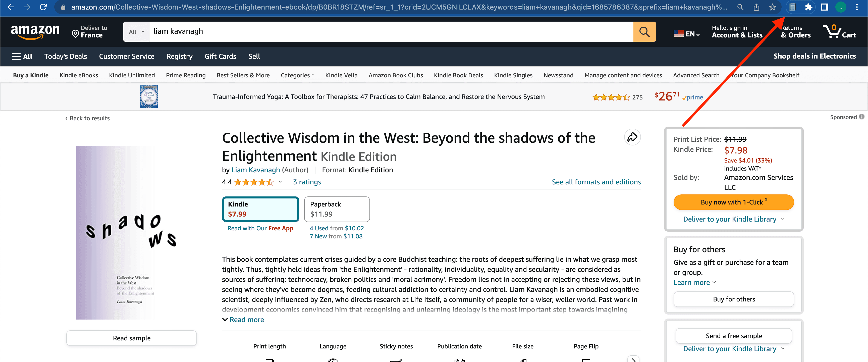Click Buy now with 1-Click button
Viewport: 868px width, 362px height.
(733, 202)
